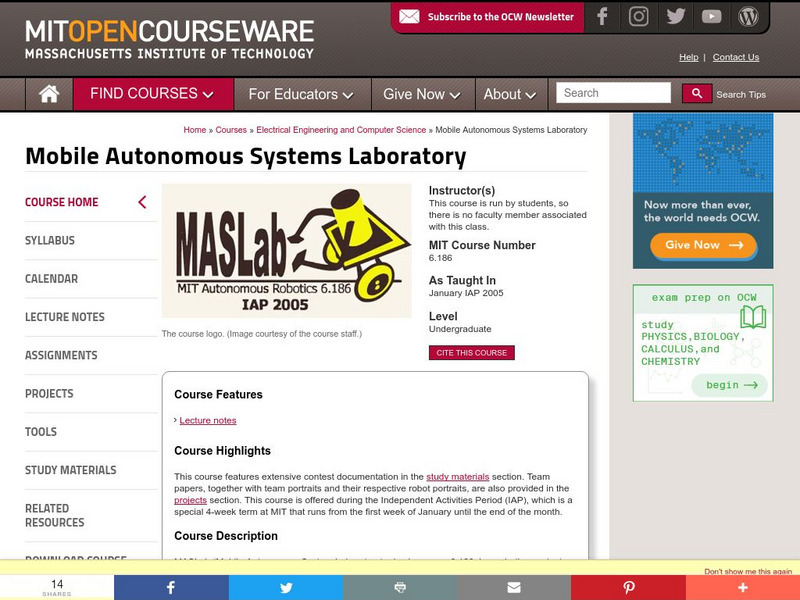Viewport: 800px width, 600px height.
Task: Click the magnifying glass search button
Action: pyautogui.click(x=697, y=93)
